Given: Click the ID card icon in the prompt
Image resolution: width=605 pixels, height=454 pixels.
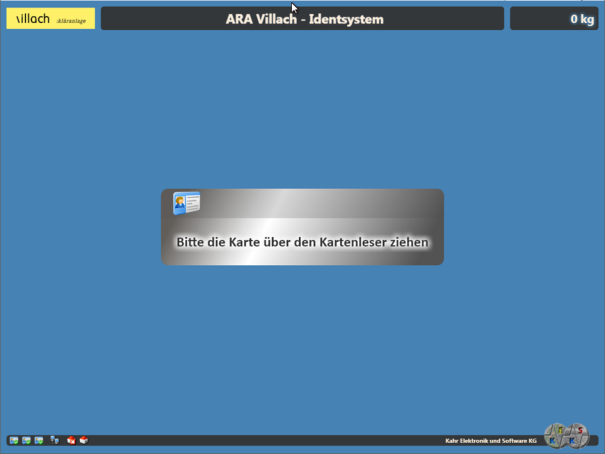Looking at the screenshot, I should (x=187, y=203).
